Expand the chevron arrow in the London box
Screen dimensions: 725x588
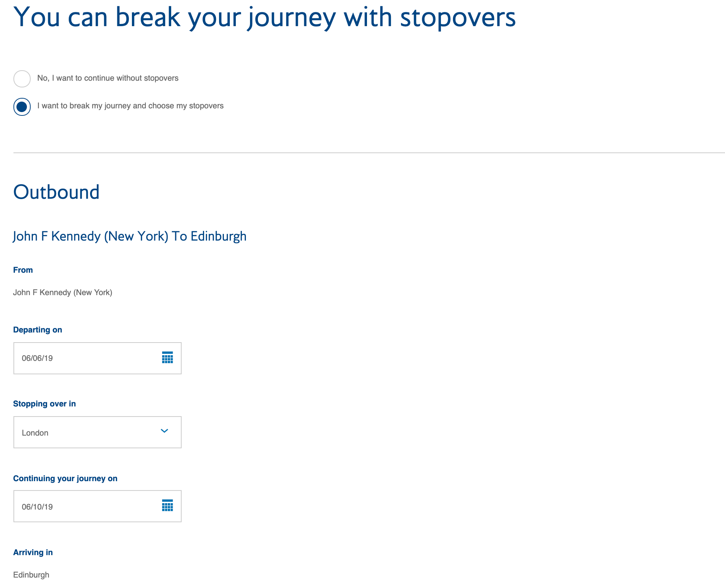(164, 431)
